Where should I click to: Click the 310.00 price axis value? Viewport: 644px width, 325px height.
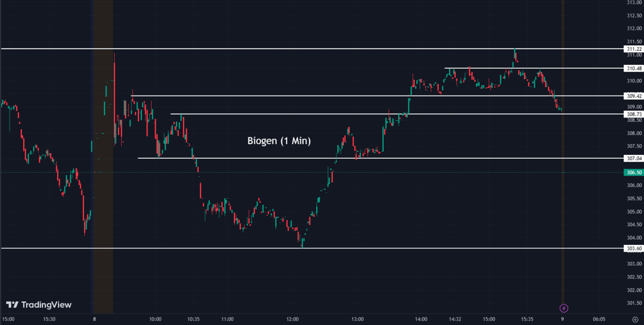tap(634, 81)
